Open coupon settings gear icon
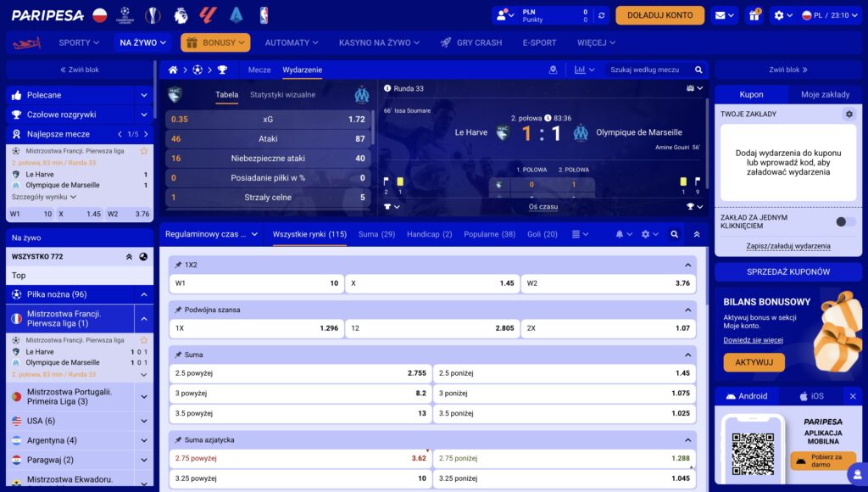Viewport: 868px width, 492px height. click(849, 115)
